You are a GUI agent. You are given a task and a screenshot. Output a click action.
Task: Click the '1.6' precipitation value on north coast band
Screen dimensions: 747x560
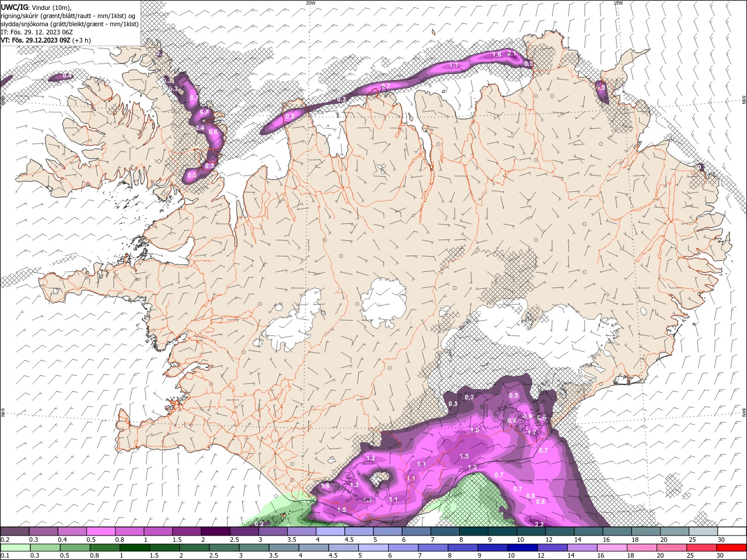[497, 54]
